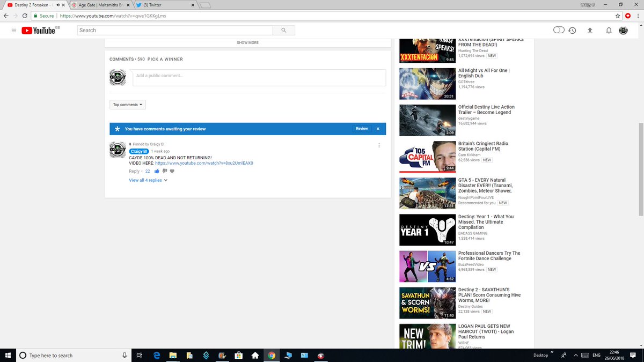The width and height of the screenshot is (644, 362).
Task: Open the upload video icon
Action: tap(590, 31)
